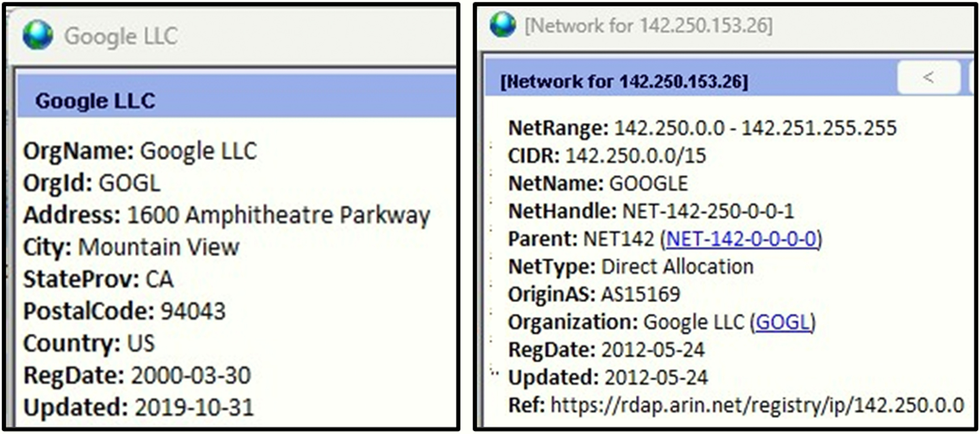The height and width of the screenshot is (434, 980).
Task: Click the NetHandle NET-142-250-0-0-1 value
Action: 708,211
